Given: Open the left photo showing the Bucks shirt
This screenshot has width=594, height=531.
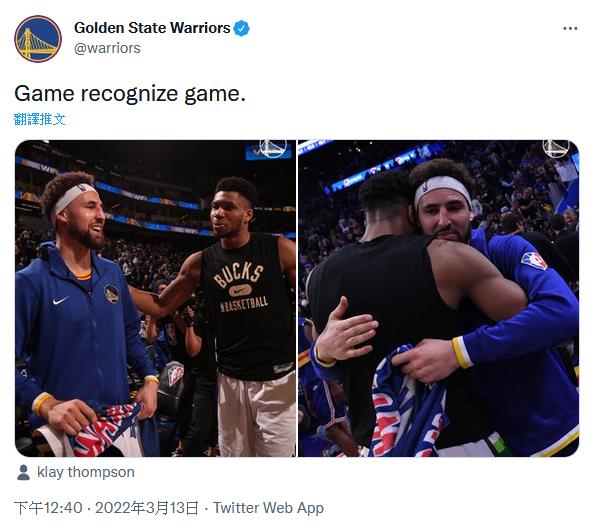Looking at the screenshot, I should tap(155, 298).
